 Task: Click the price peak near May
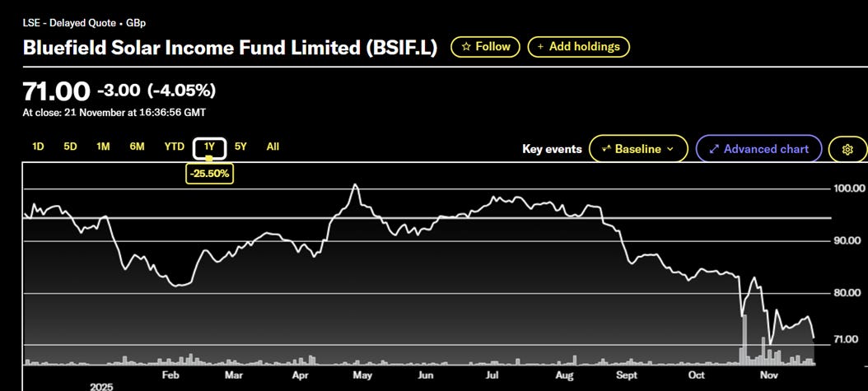click(356, 184)
